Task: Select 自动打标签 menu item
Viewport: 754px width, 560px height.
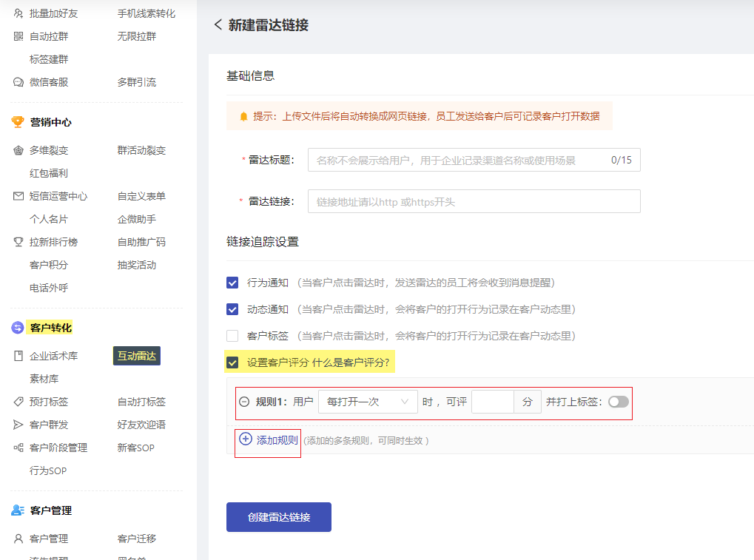Action: [141, 402]
